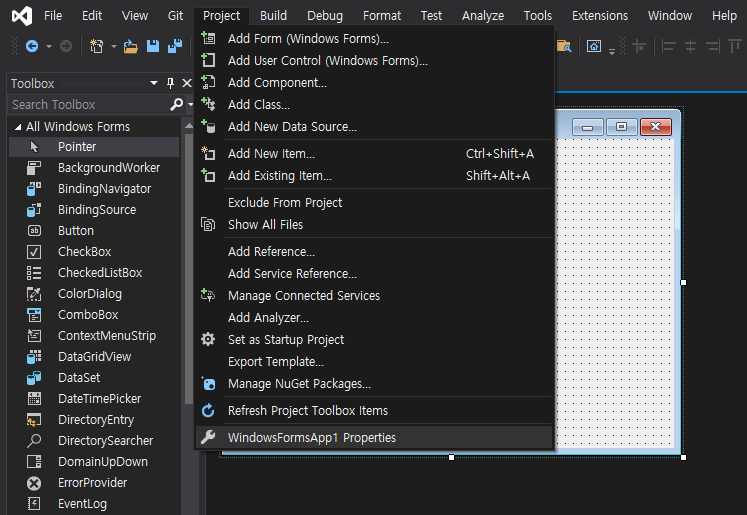
Task: Select Add New Data Source entry
Action: (374, 127)
